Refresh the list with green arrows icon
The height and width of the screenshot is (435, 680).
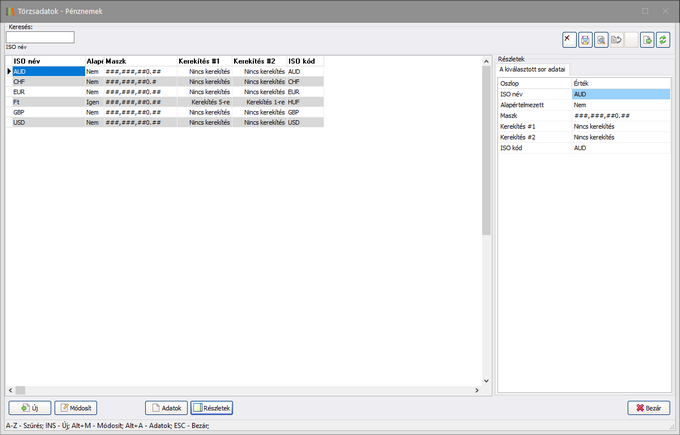pyautogui.click(x=663, y=39)
